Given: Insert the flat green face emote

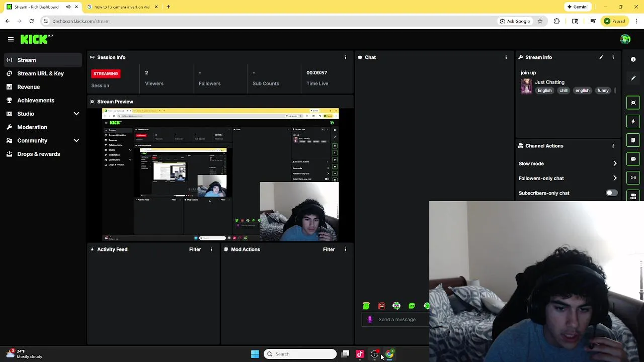Looking at the screenshot, I should click(412, 306).
